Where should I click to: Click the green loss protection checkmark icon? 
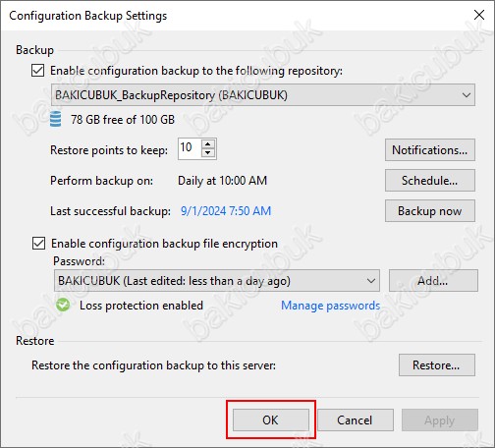63,305
